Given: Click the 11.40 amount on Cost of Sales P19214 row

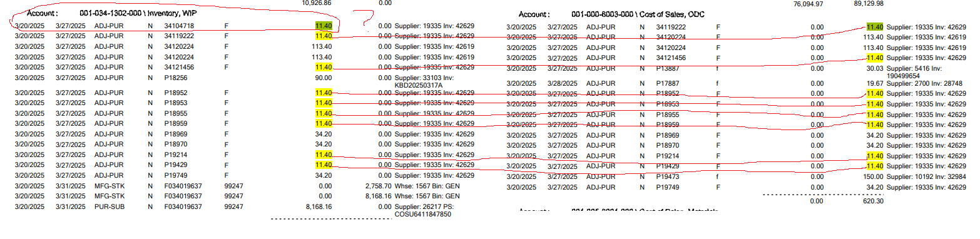Looking at the screenshot, I should [x=875, y=156].
